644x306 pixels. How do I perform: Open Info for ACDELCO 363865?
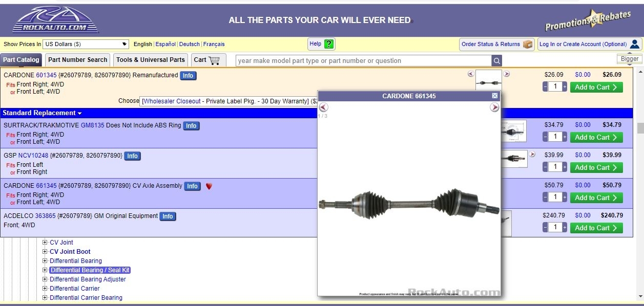pyautogui.click(x=168, y=216)
